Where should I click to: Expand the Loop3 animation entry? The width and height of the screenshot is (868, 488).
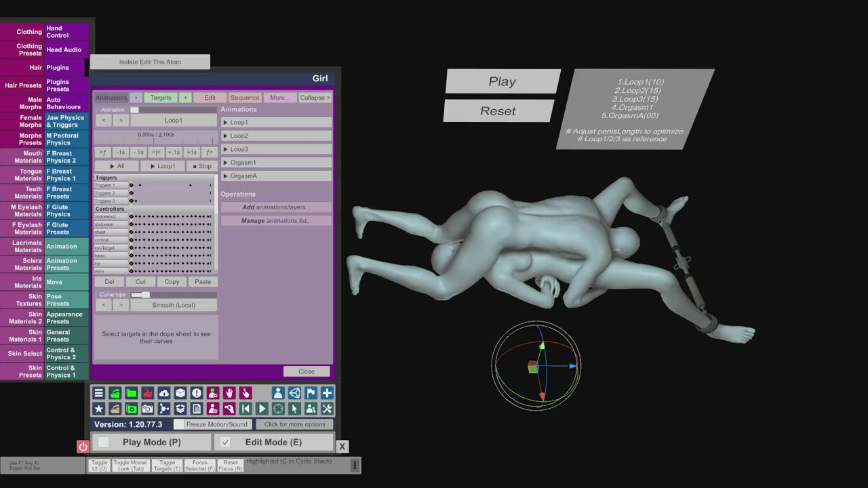[x=276, y=149]
